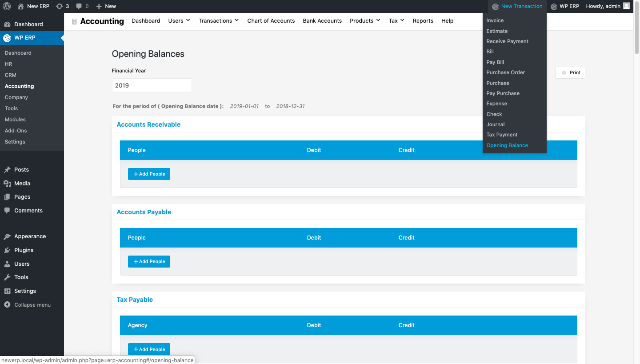The width and height of the screenshot is (640, 364).
Task: Open the Users icon in the sidebar
Action: pyautogui.click(x=8, y=264)
